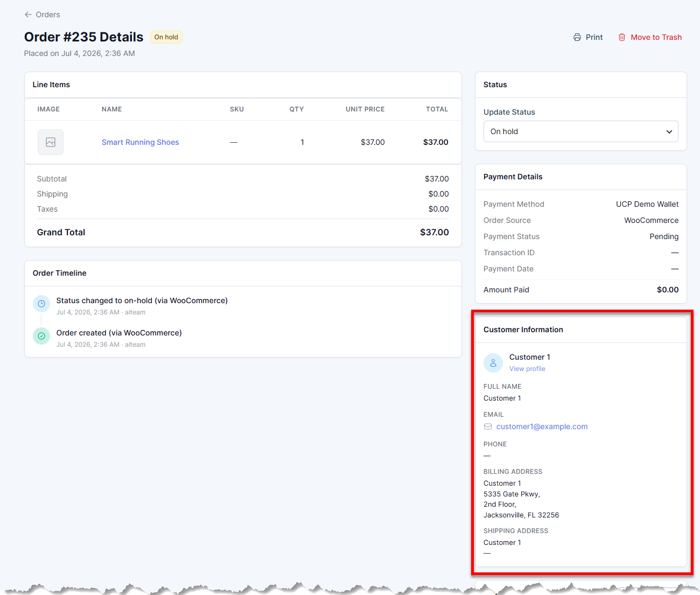Click the FULL NAME label
The height and width of the screenshot is (595, 700).
(502, 387)
